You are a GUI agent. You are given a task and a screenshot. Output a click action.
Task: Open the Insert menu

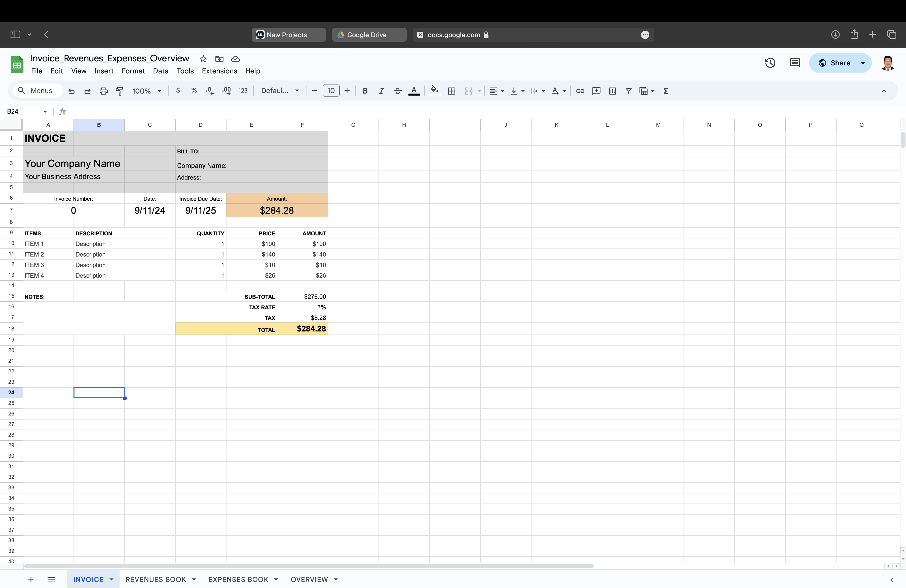click(x=104, y=71)
